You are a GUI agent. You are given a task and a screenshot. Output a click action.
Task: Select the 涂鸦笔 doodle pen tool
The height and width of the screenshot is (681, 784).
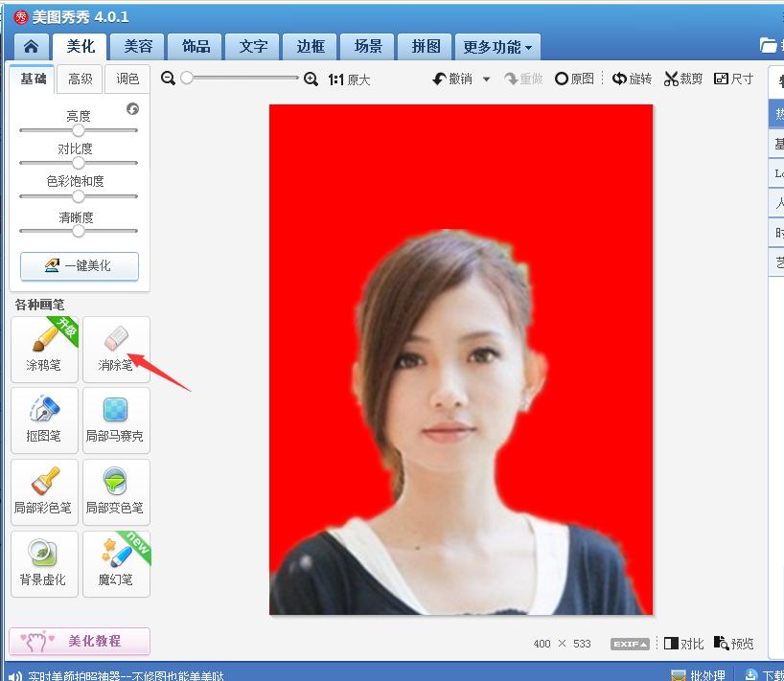pos(44,349)
